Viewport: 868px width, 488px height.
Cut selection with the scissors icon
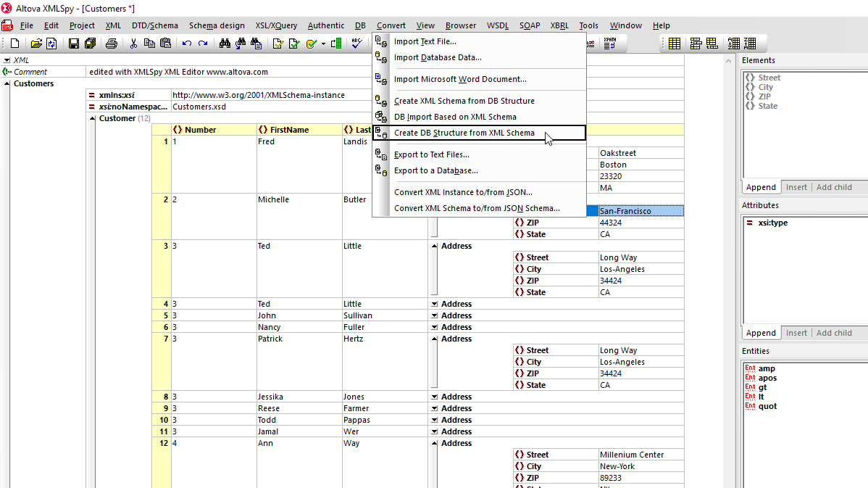click(133, 44)
